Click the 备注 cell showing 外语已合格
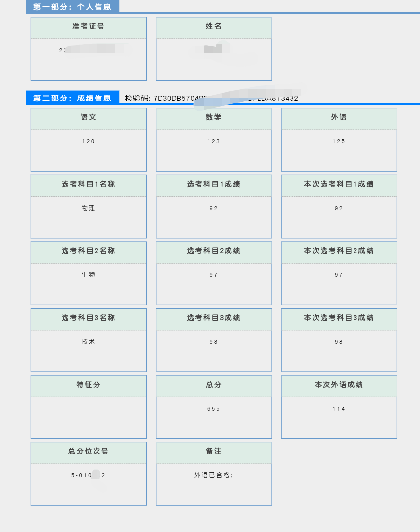 213,475
